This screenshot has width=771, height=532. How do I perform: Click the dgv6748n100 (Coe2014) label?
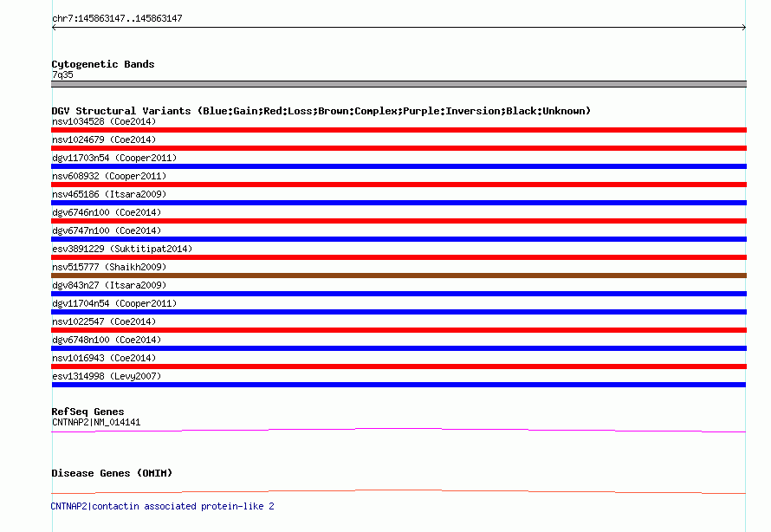click(x=107, y=340)
